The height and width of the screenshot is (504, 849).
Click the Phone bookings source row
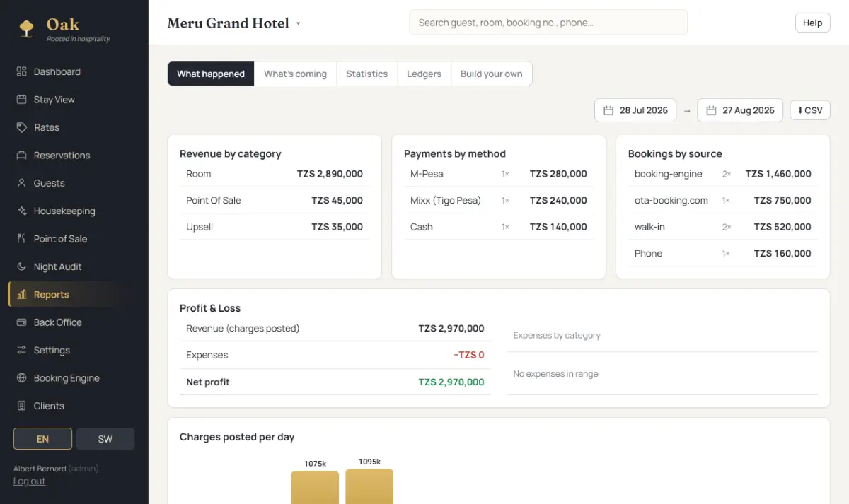(x=723, y=254)
